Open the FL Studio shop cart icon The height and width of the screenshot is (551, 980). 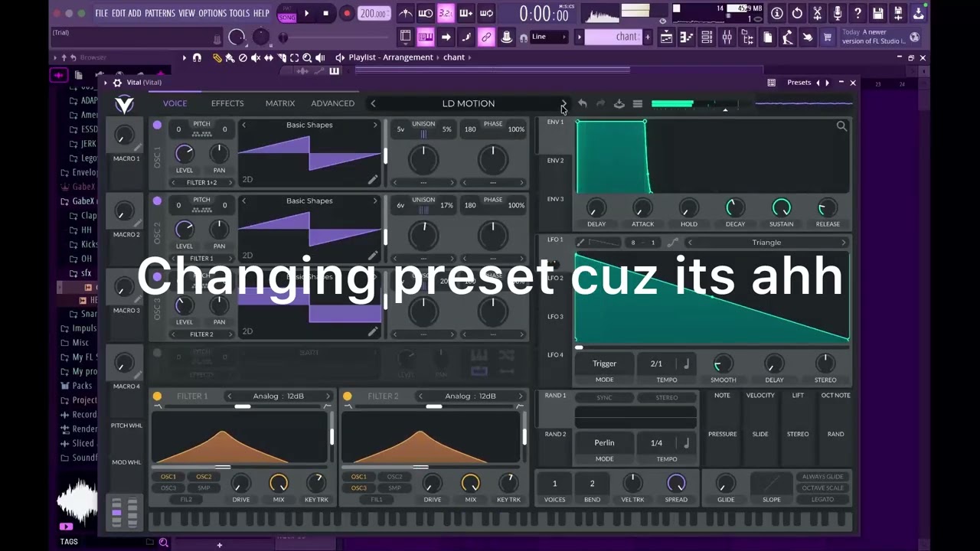tap(827, 37)
